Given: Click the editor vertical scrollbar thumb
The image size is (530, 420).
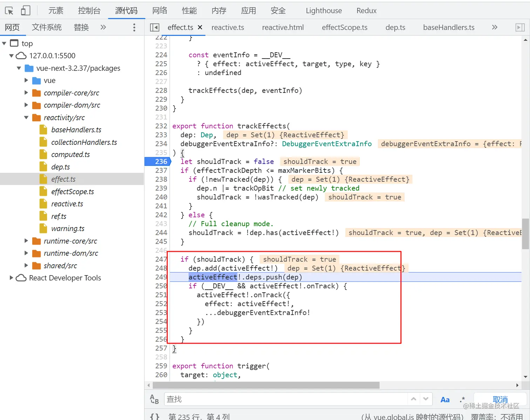Looking at the screenshot, I should pos(525,233).
